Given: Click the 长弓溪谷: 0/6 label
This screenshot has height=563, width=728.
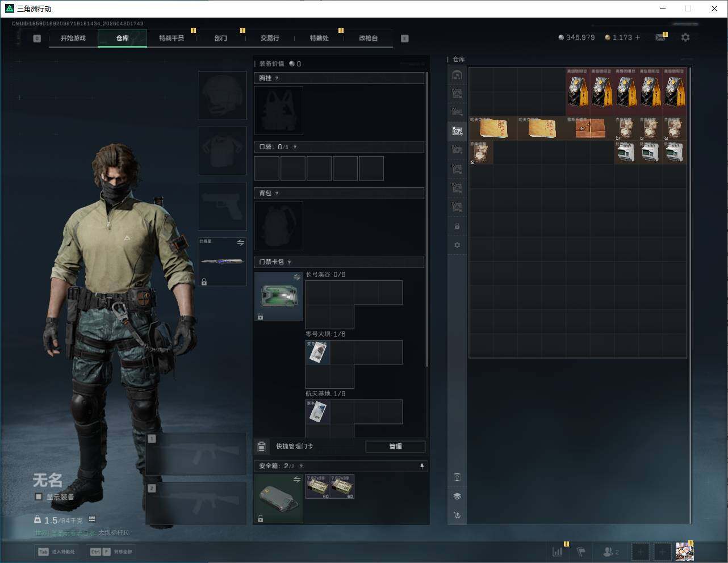Looking at the screenshot, I should (325, 275).
